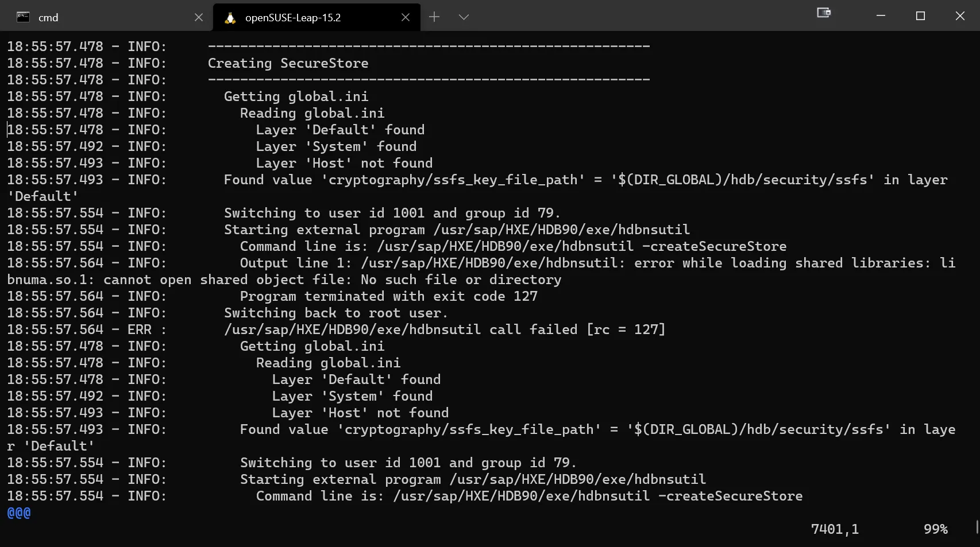The height and width of the screenshot is (547, 980).
Task: Click the cmd tab's command prompt icon
Action: 23,17
